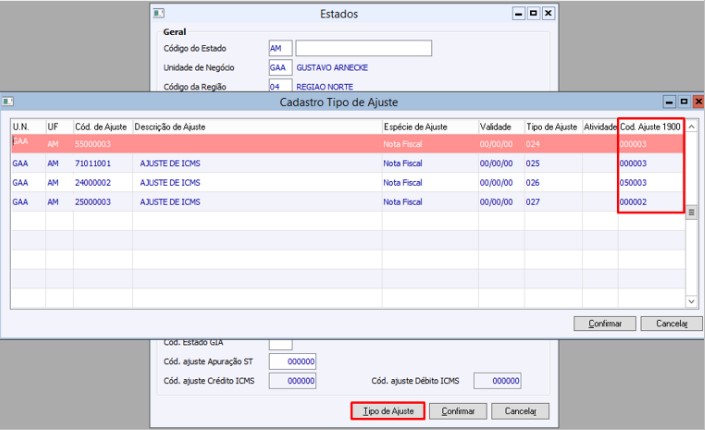Click Cancelar in Cadastro Tipo de Ajuste

tap(671, 323)
